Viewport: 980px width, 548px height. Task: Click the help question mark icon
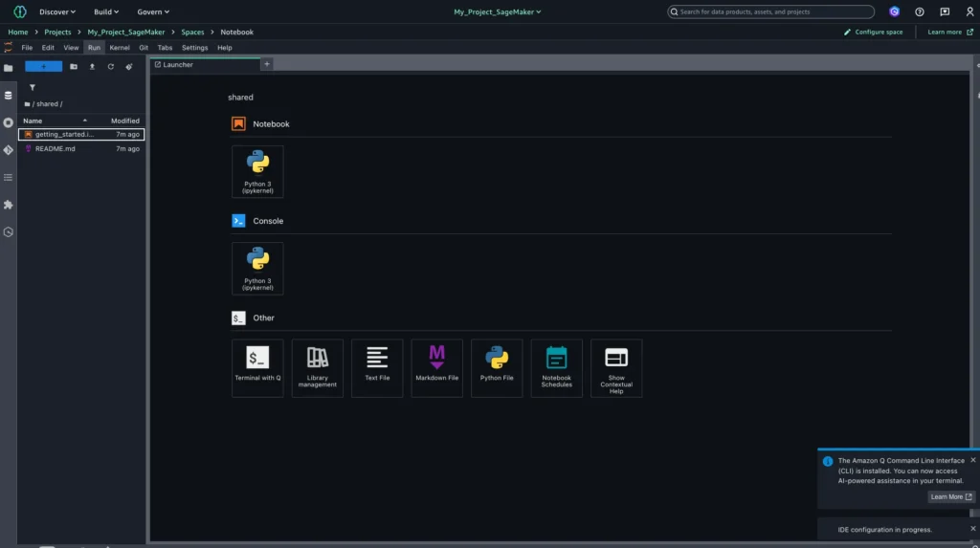click(x=920, y=11)
